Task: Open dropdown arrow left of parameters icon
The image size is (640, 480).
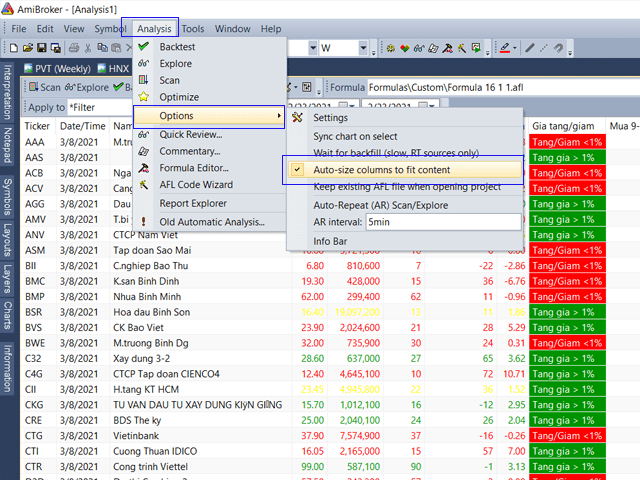Action: point(296,87)
